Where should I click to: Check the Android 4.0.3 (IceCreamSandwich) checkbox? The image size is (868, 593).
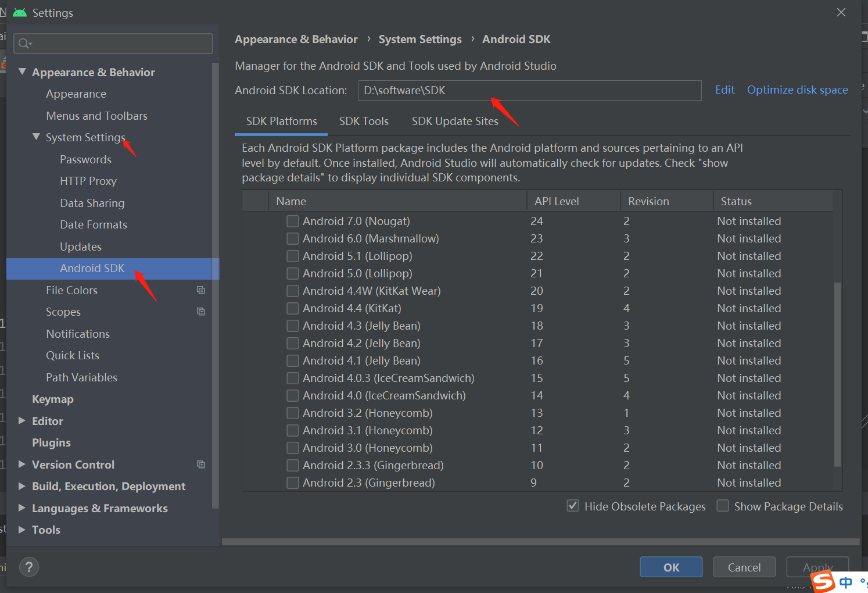[x=293, y=378]
